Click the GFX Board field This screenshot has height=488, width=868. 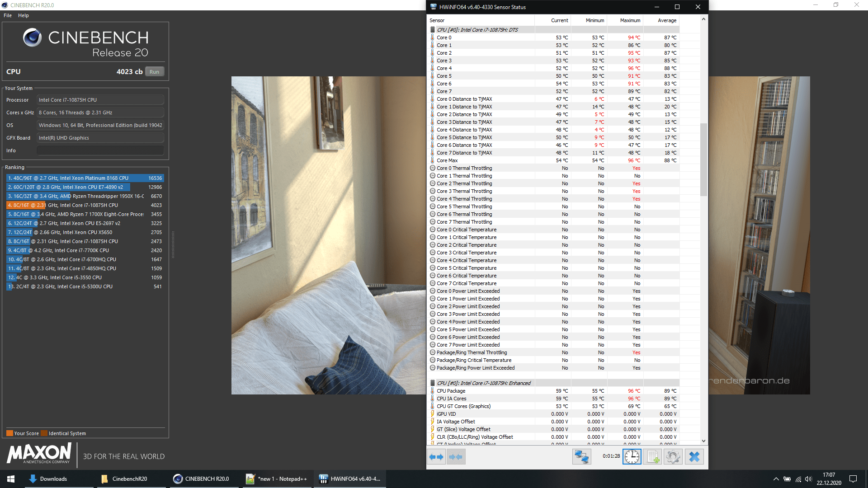(x=100, y=138)
